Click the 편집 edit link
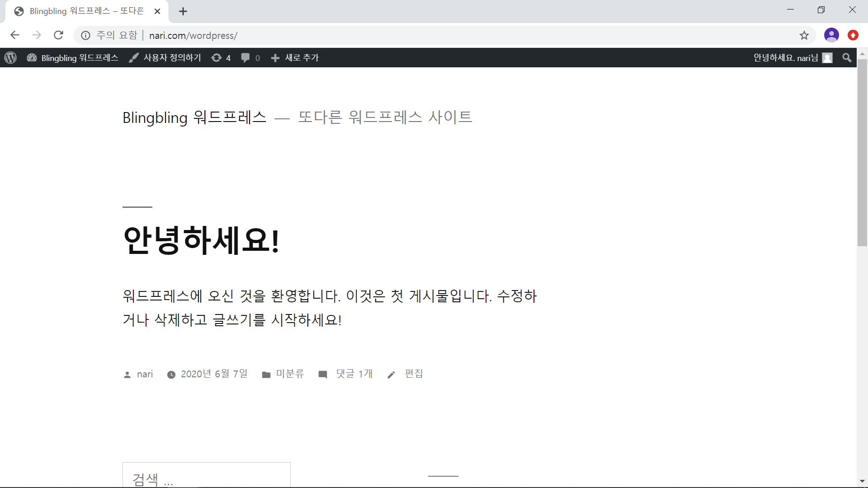This screenshot has width=868, height=488. coord(414,374)
